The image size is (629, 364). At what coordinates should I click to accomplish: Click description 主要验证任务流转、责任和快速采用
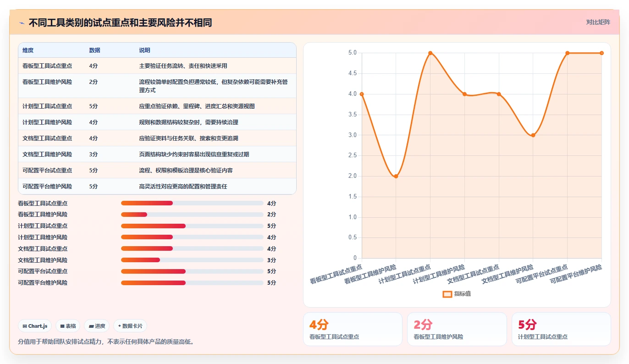tap(183, 66)
